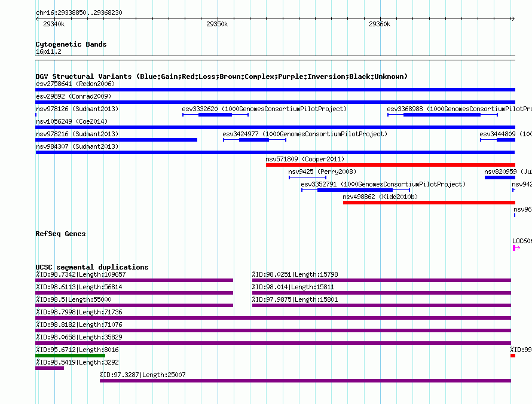The width and height of the screenshot is (532, 404).
Task: Click the RefSeq Genes track title
Action: pos(60,234)
